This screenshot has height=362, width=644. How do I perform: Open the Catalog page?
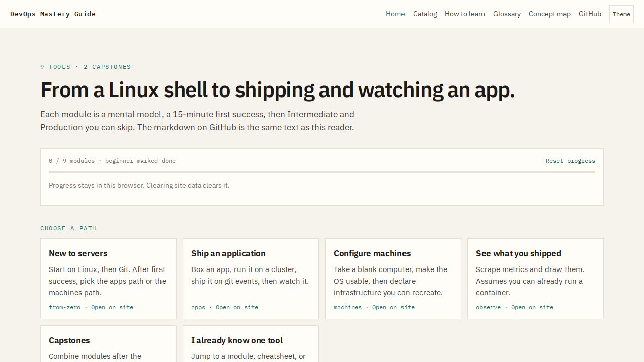425,14
